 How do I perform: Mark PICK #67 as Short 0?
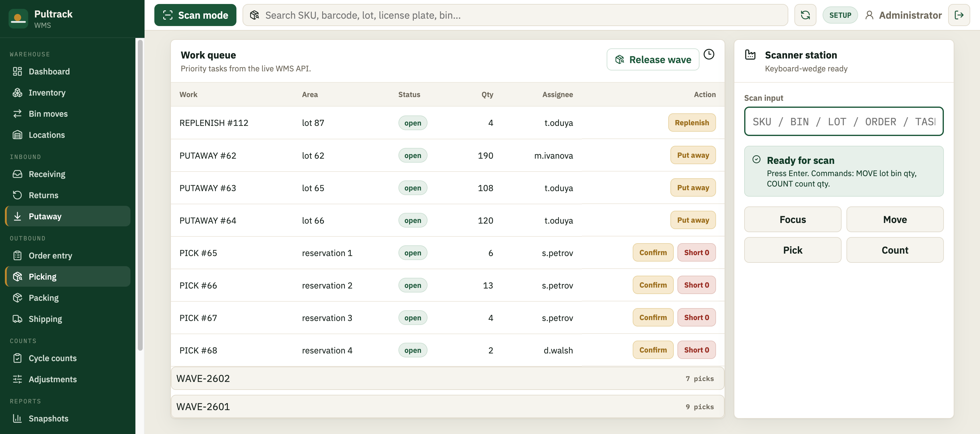point(696,317)
